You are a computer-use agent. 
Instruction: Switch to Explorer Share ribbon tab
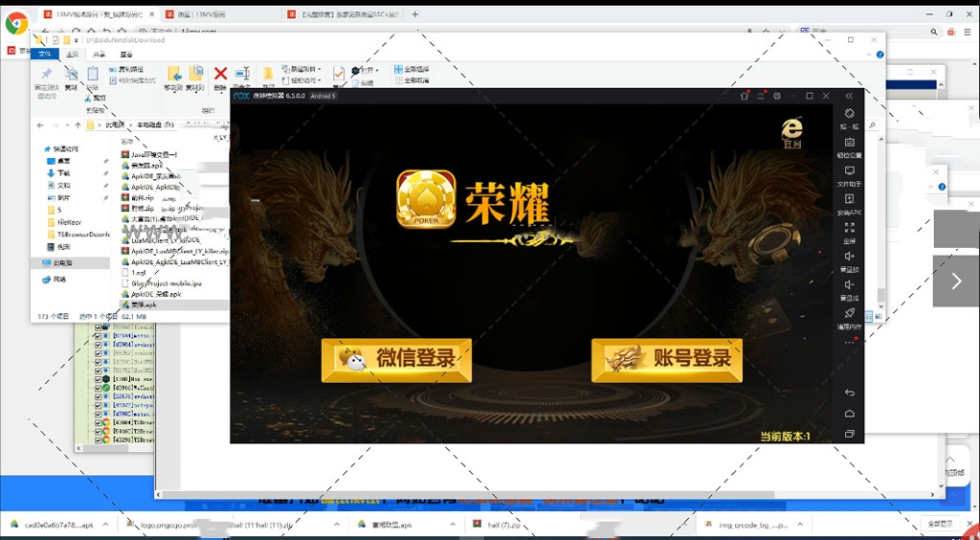pyautogui.click(x=100, y=55)
